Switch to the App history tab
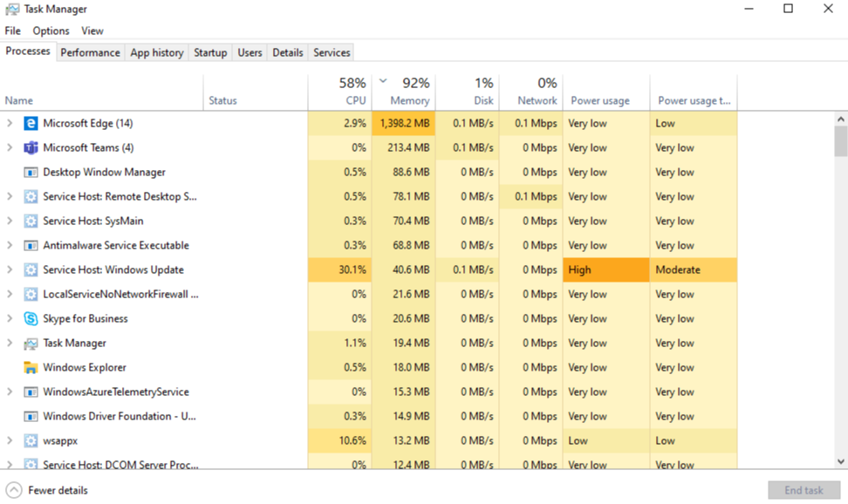 [x=157, y=52]
